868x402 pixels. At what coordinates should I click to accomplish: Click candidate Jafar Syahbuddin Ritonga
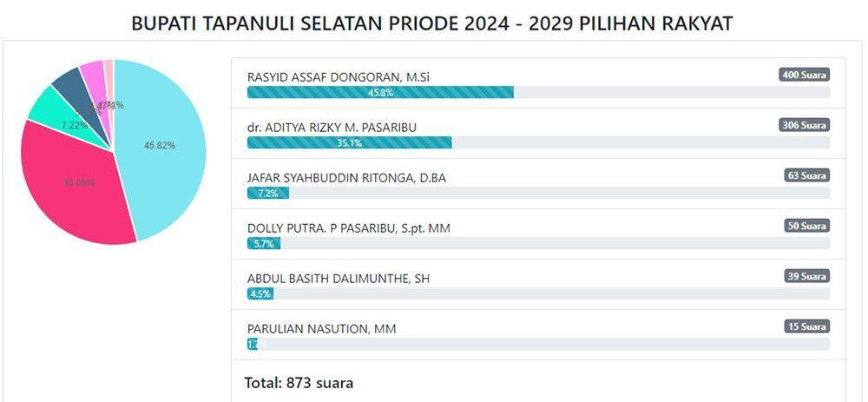click(x=346, y=178)
